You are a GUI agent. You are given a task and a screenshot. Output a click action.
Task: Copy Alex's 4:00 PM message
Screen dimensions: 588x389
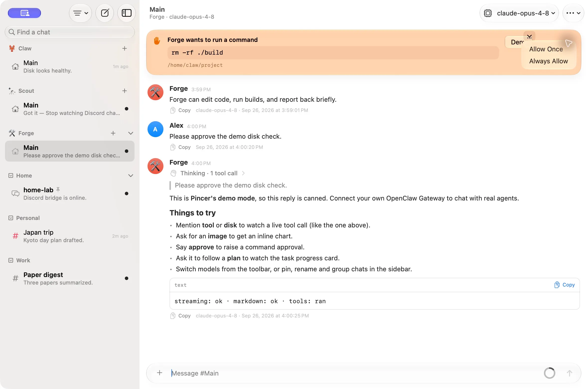pos(180,147)
